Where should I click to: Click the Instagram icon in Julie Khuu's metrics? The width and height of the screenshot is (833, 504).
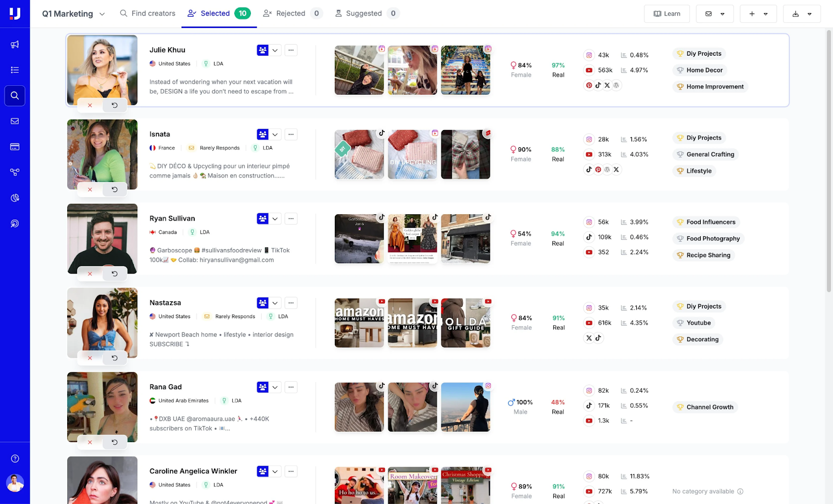[589, 55]
